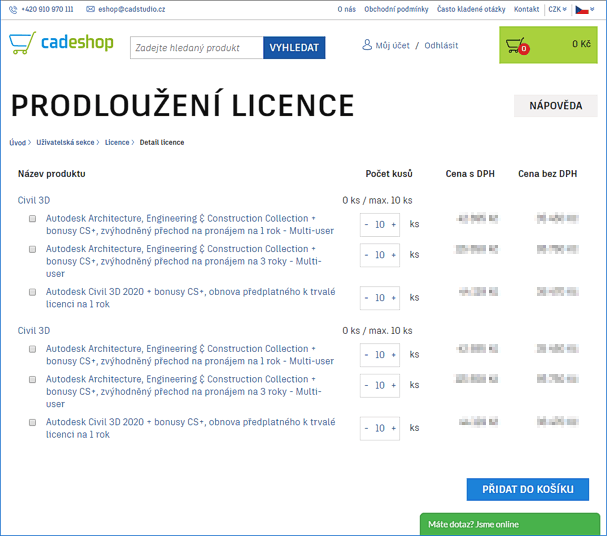Click the email envelope icon
607x536 pixels.
click(x=90, y=9)
